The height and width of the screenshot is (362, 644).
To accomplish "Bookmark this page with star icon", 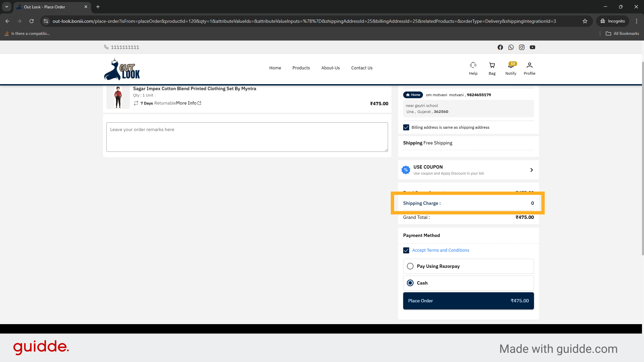I will [585, 21].
